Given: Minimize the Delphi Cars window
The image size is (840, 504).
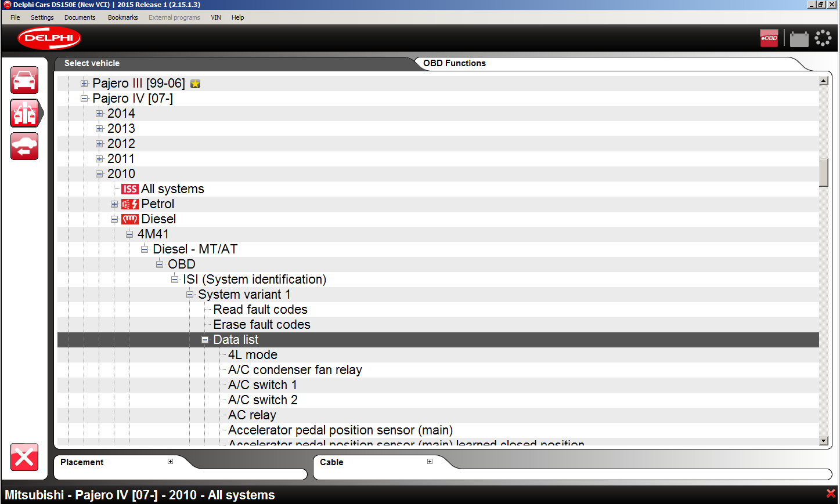Looking at the screenshot, I should click(x=812, y=5).
